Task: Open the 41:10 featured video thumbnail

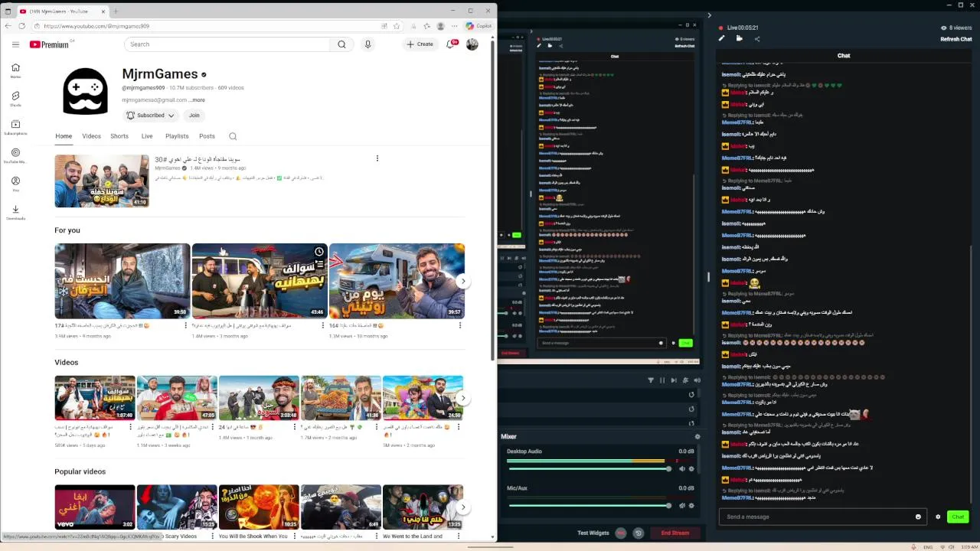Action: point(102,181)
